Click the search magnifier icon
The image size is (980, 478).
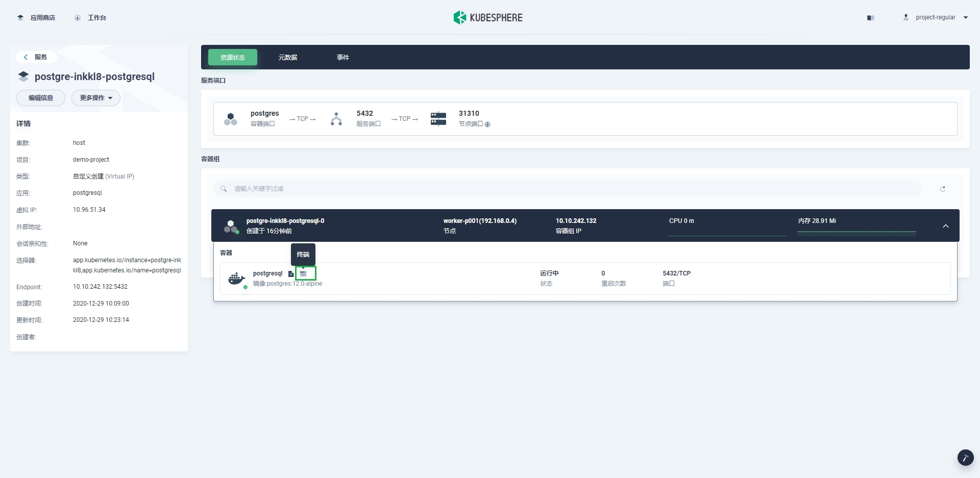tap(224, 189)
